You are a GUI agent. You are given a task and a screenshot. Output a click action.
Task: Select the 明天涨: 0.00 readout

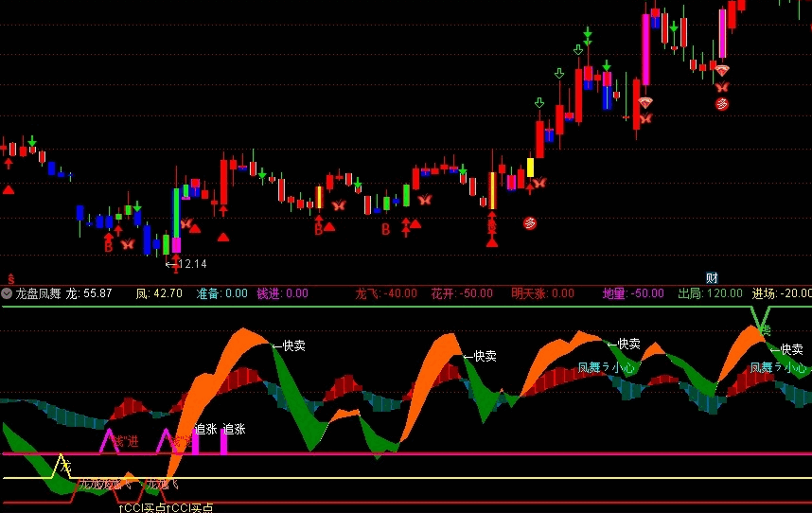[542, 294]
